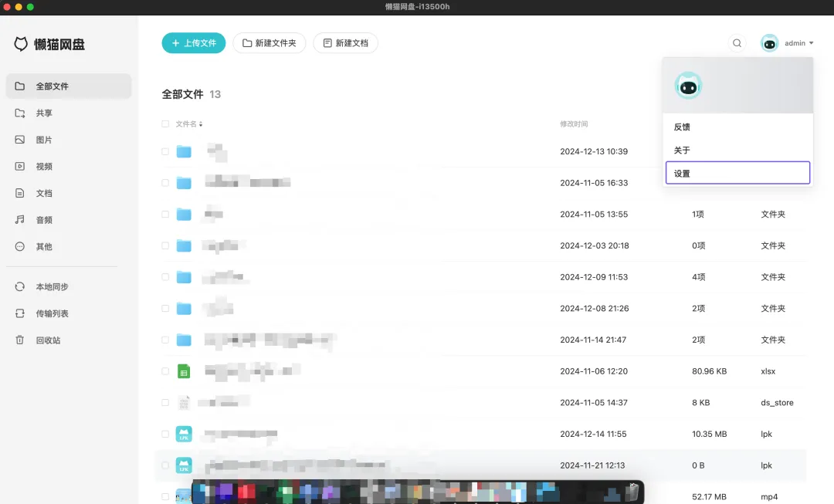Image resolution: width=834 pixels, height=504 pixels.
Task: Click the 10.35 MB size cell
Action: (709, 434)
